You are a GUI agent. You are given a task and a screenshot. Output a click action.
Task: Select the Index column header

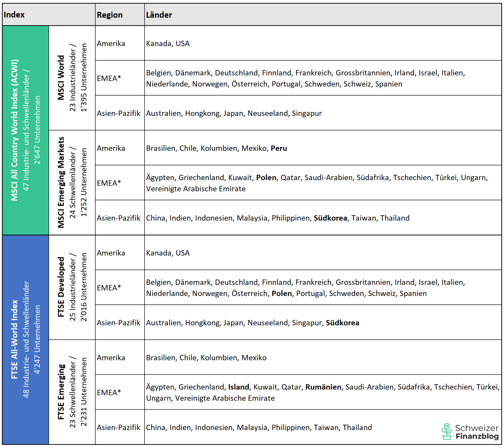coord(14,15)
